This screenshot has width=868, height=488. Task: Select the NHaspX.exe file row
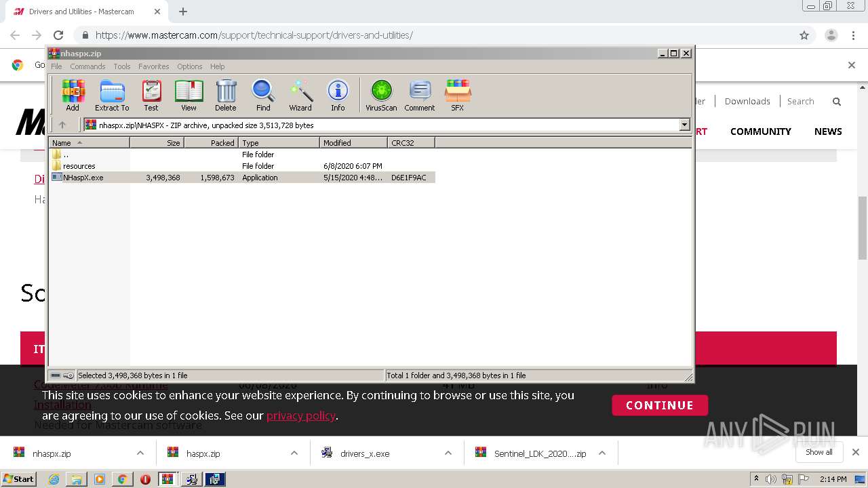242,178
